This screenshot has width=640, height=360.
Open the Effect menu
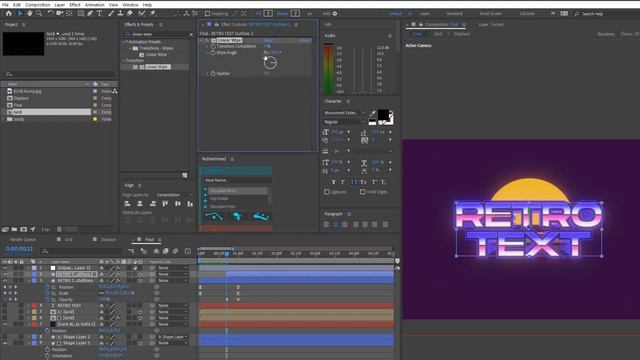[x=75, y=4]
